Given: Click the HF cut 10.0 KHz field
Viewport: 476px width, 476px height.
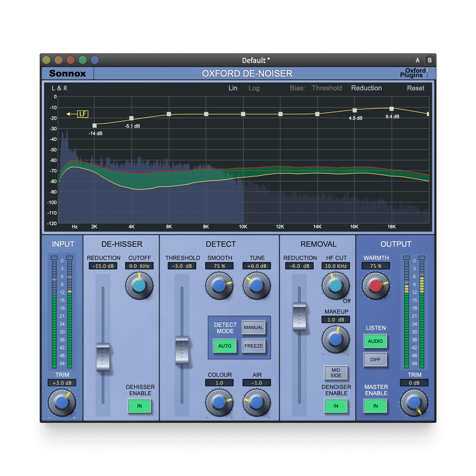Looking at the screenshot, I should (x=336, y=266).
